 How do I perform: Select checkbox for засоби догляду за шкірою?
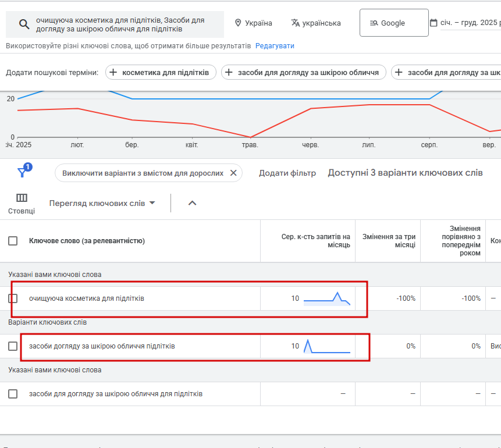13,346
